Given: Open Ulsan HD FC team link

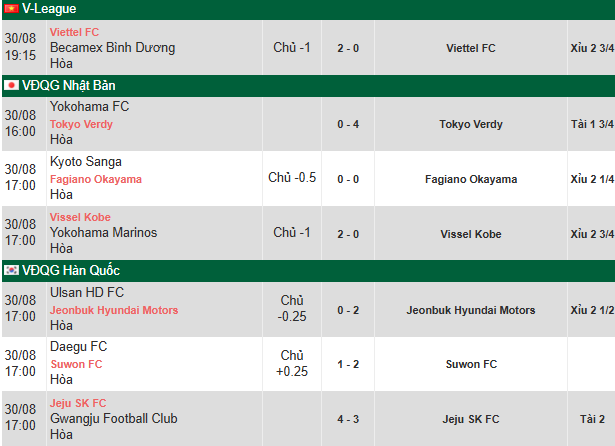Looking at the screenshot, I should pyautogui.click(x=87, y=293).
